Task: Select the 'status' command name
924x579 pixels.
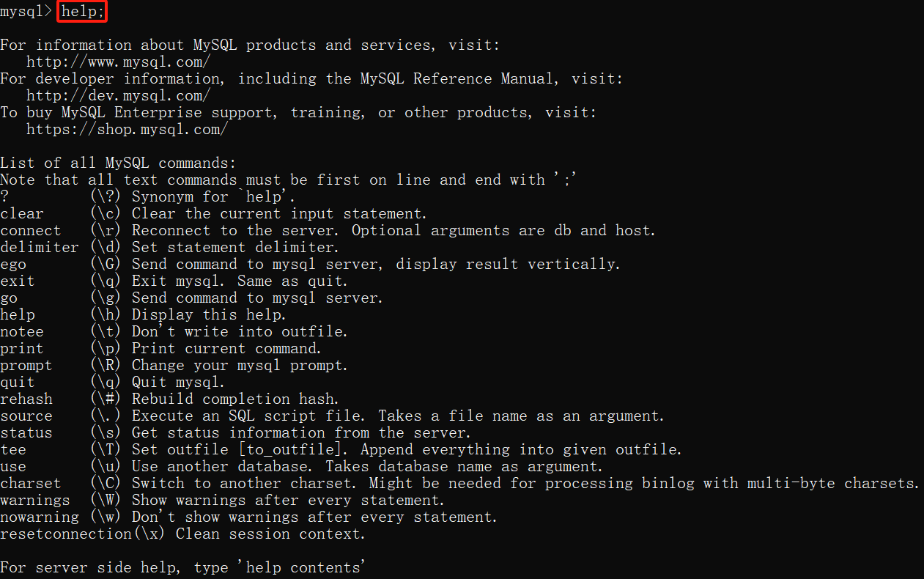Action: click(26, 433)
